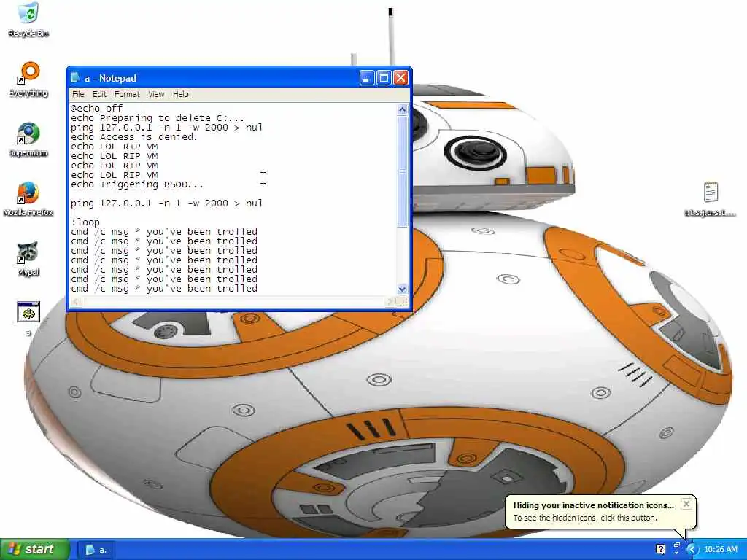The height and width of the screenshot is (560, 747).
Task: Select the Recycle Bin desktop icon
Action: click(28, 19)
